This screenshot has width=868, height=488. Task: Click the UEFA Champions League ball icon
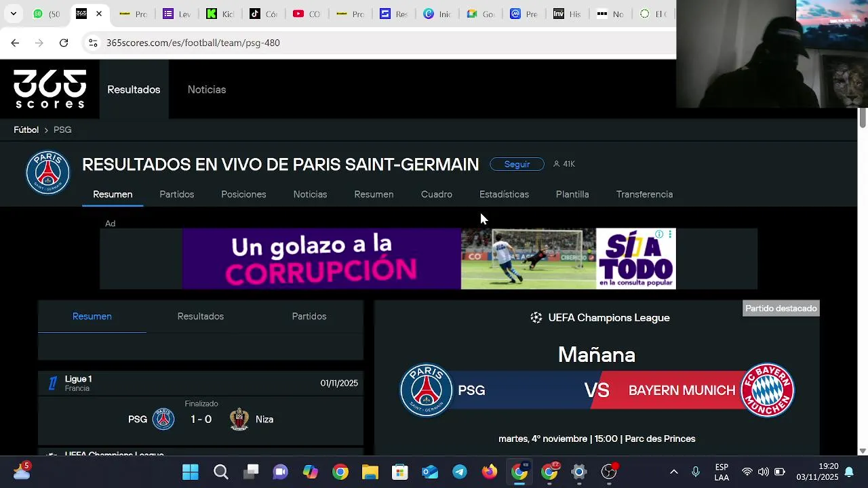click(536, 318)
